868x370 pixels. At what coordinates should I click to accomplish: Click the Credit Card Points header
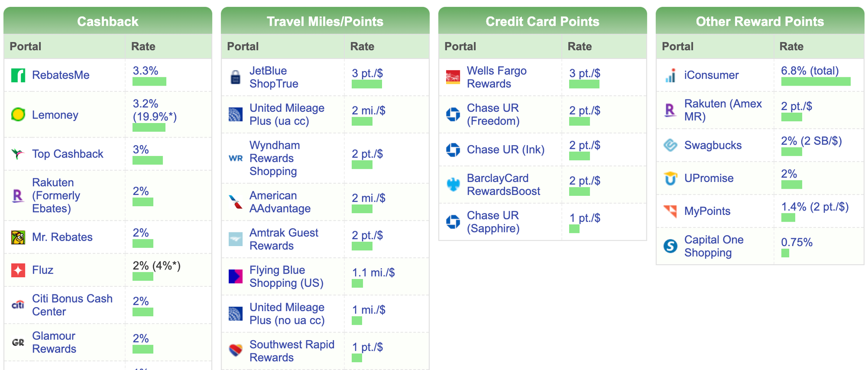pos(542,21)
